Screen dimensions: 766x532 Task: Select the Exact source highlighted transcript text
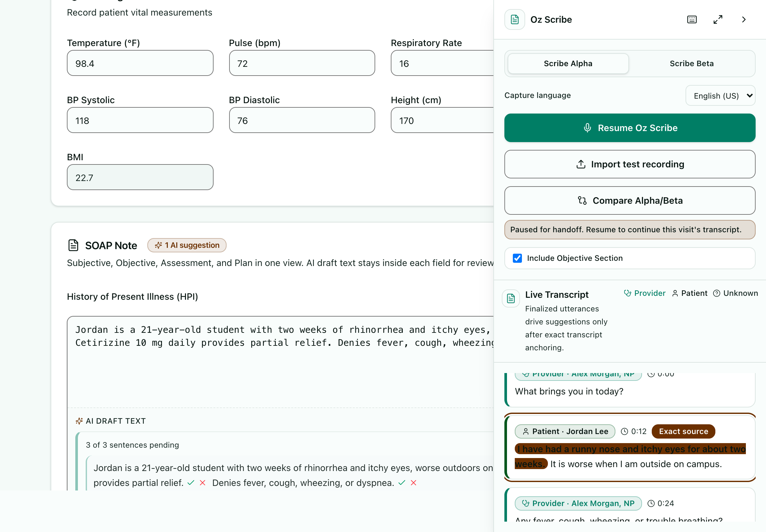tap(630, 456)
